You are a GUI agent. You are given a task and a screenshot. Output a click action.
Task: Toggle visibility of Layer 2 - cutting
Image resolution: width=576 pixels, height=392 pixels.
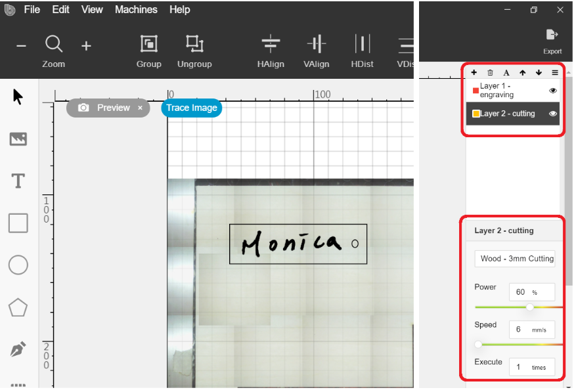click(553, 113)
